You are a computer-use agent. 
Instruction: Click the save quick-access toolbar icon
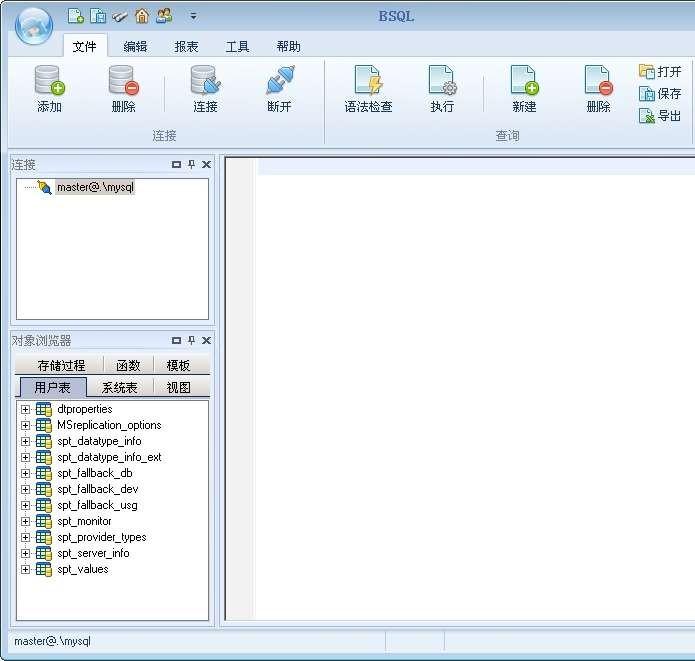point(98,16)
